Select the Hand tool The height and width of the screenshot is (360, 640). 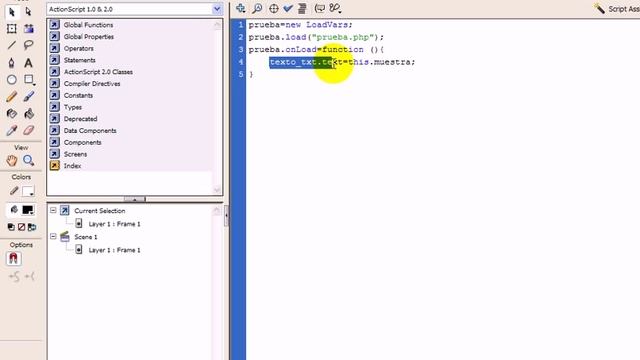click(11, 160)
